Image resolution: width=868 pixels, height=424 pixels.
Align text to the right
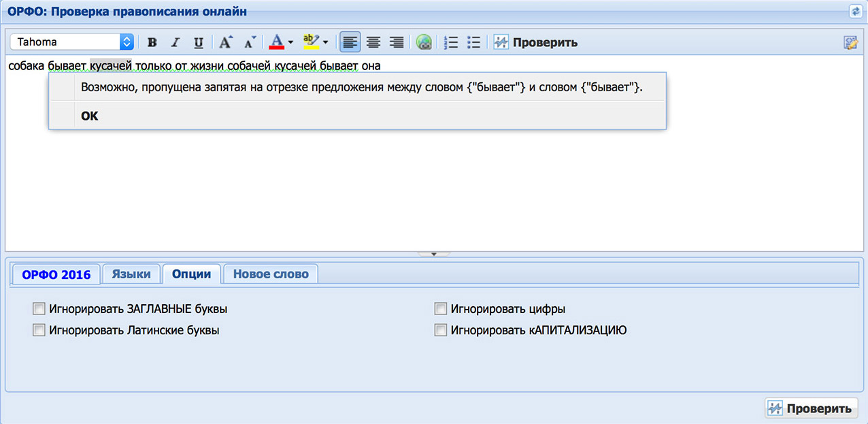click(397, 42)
